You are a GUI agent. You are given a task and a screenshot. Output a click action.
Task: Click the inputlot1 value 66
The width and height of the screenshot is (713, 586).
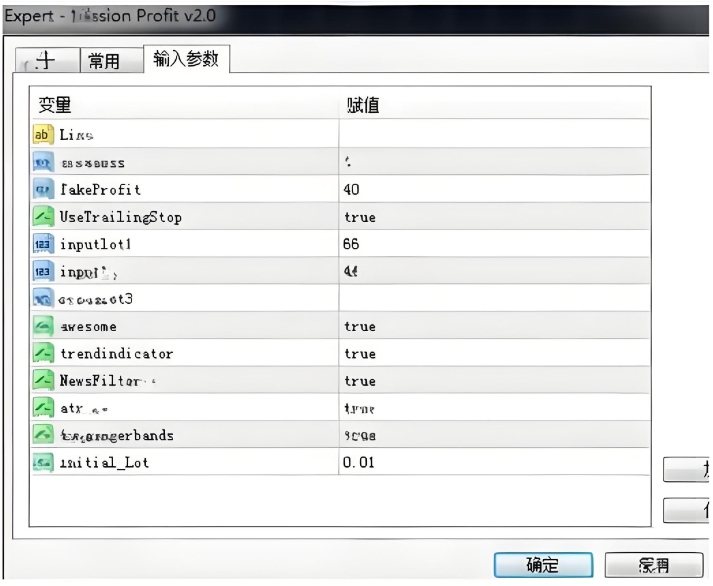pos(351,244)
